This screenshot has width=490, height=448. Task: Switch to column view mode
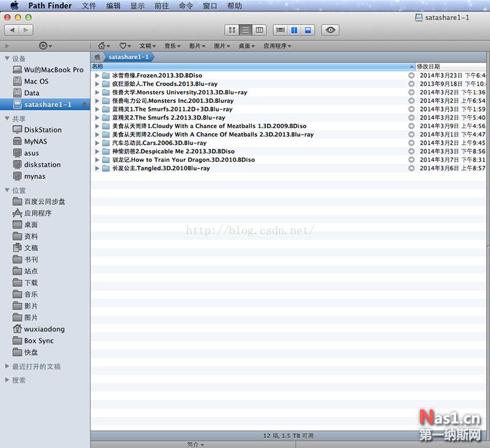pos(258,29)
